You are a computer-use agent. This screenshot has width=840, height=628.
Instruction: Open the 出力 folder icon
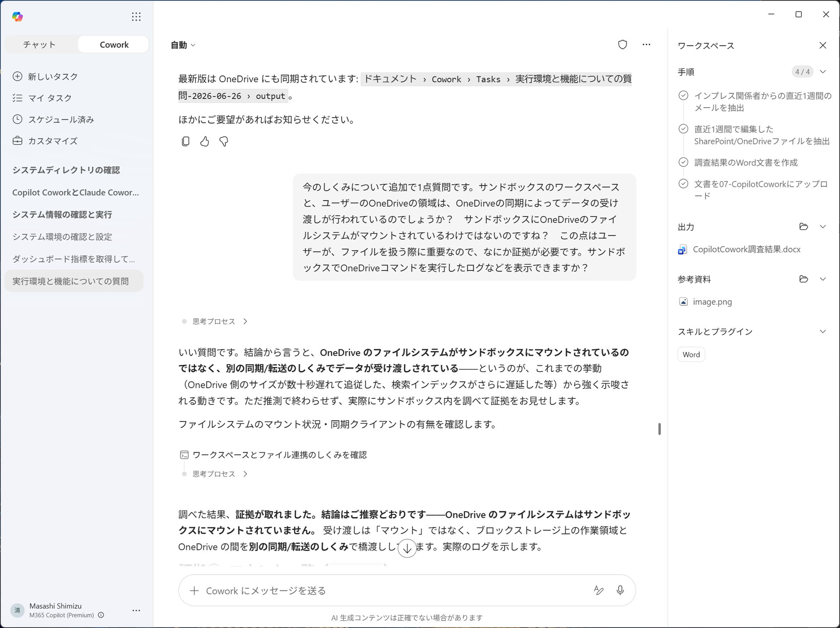[803, 227]
